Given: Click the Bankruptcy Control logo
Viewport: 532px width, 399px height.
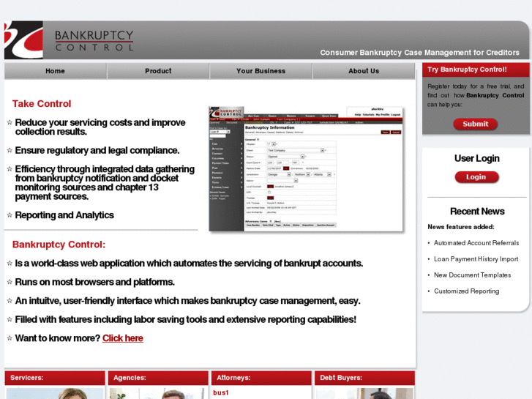Looking at the screenshot, I should point(69,40).
